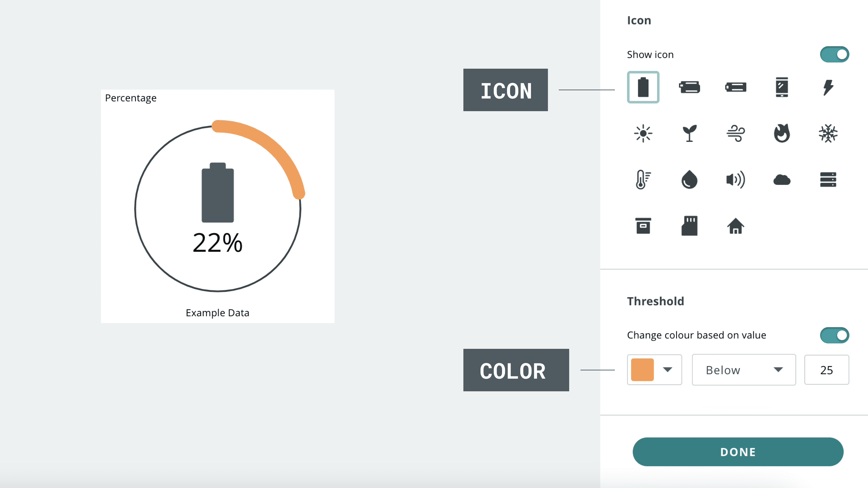This screenshot has width=868, height=488.
Task: Pick the speaker volume icon
Action: coord(736,180)
